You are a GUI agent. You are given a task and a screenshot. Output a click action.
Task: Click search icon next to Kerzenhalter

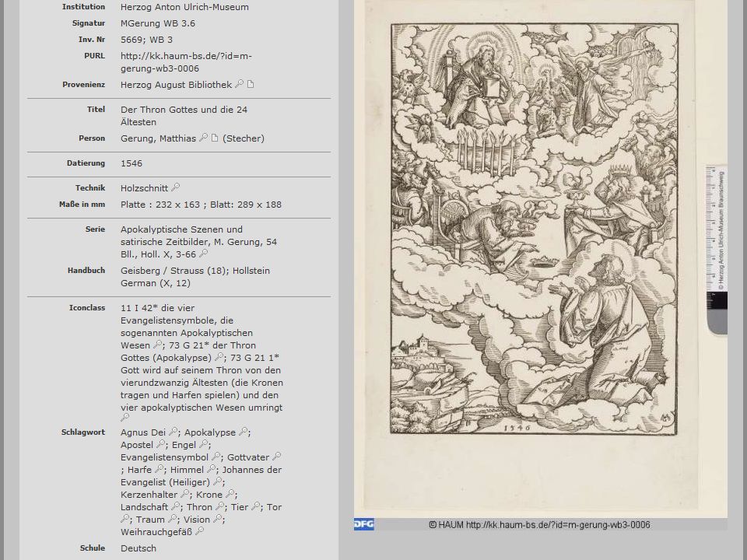click(185, 494)
